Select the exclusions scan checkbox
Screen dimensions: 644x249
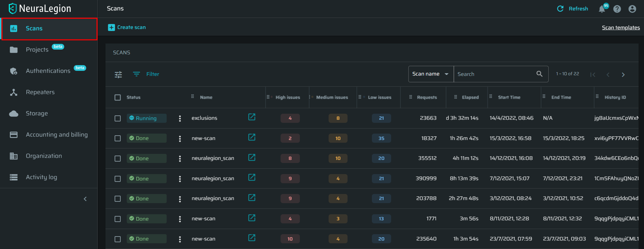point(118,118)
